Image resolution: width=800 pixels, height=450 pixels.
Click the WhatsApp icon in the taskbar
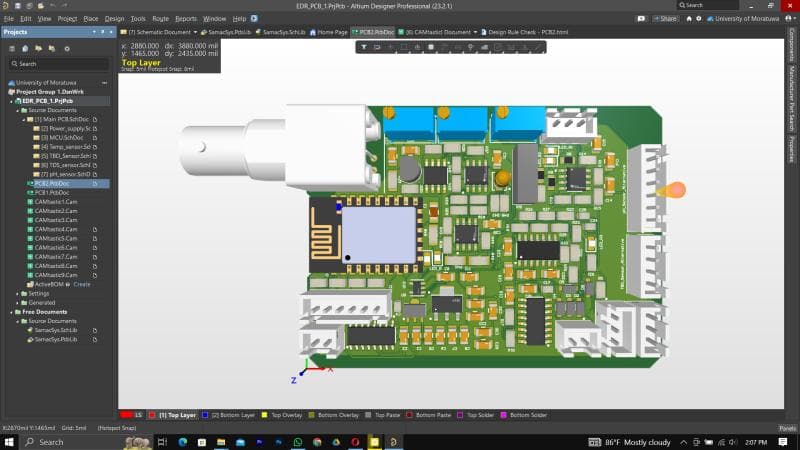pos(297,441)
